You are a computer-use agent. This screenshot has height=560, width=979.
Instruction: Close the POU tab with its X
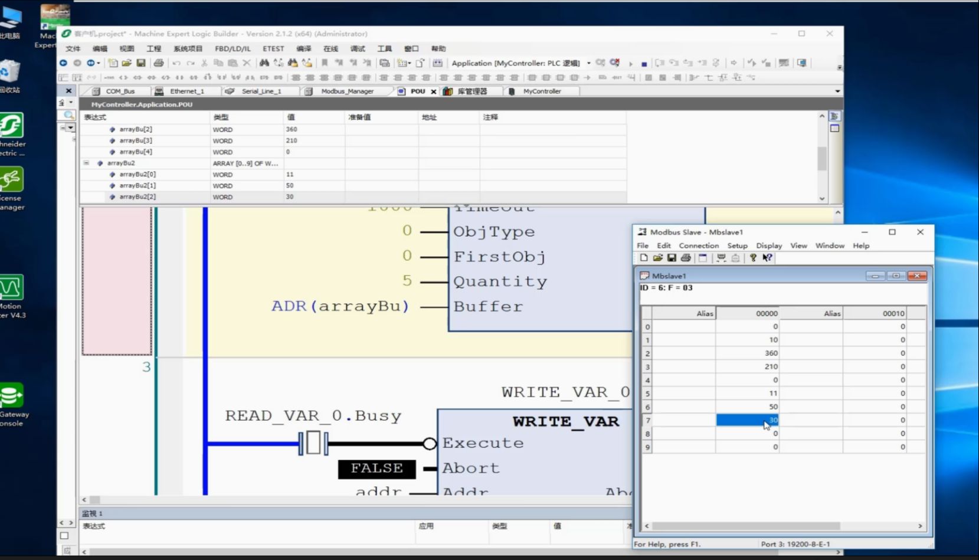pos(434,91)
